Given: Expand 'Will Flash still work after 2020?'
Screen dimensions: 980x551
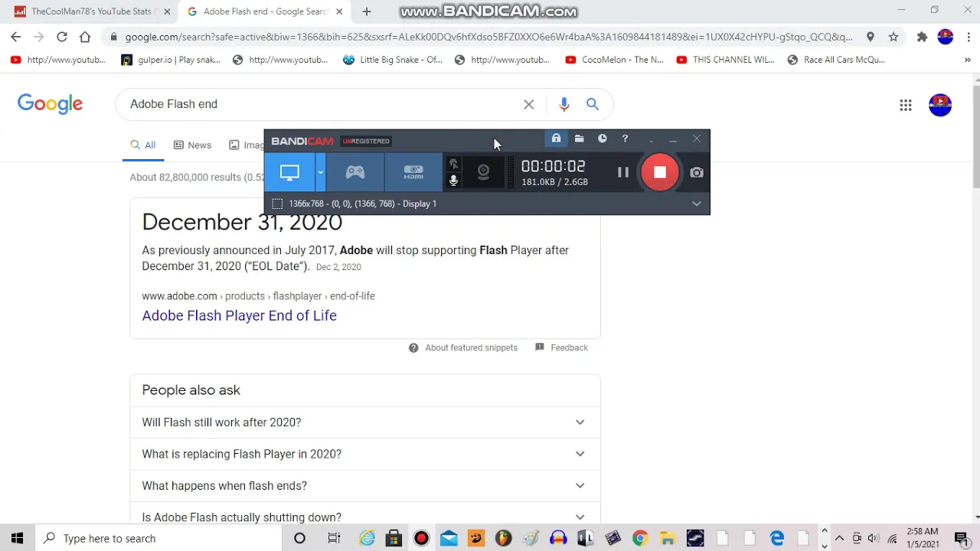Looking at the screenshot, I should click(365, 422).
